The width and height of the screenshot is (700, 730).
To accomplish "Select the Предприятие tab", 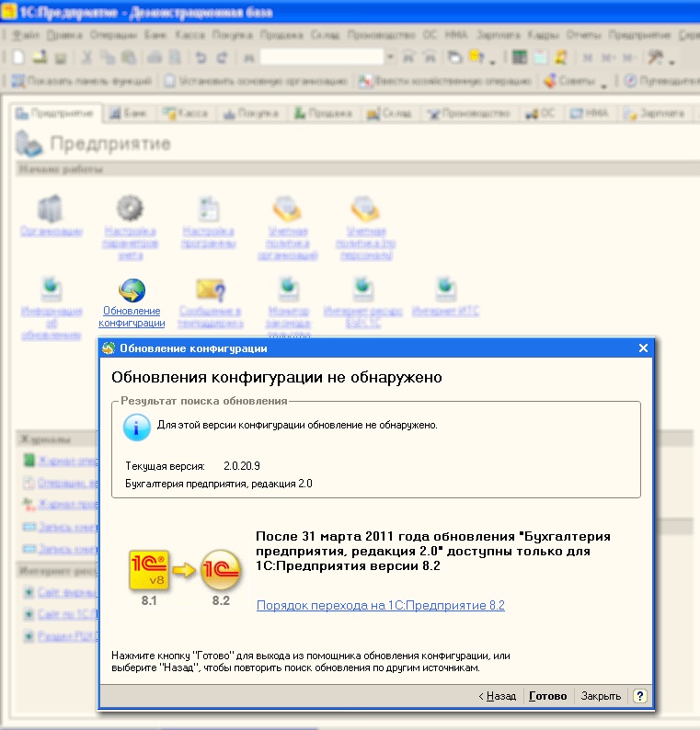I will 55,113.
